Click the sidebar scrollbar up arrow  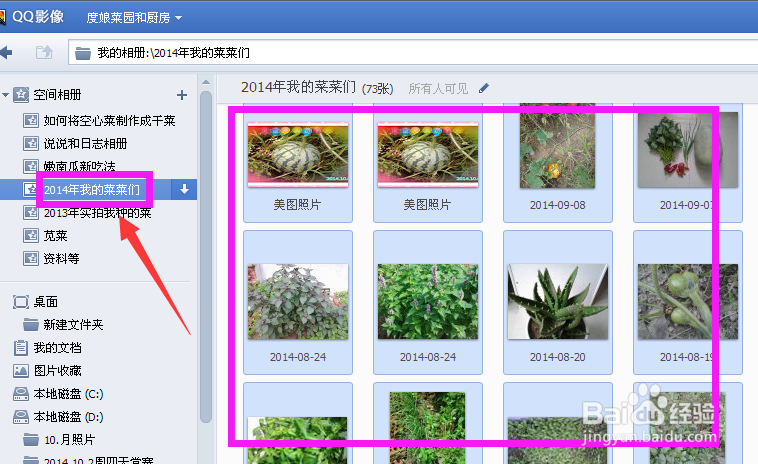tap(206, 82)
